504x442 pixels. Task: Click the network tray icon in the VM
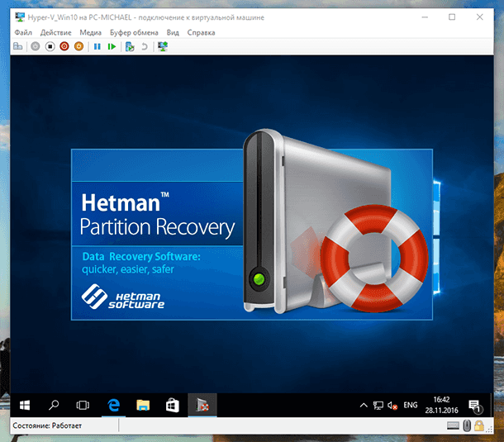point(378,406)
